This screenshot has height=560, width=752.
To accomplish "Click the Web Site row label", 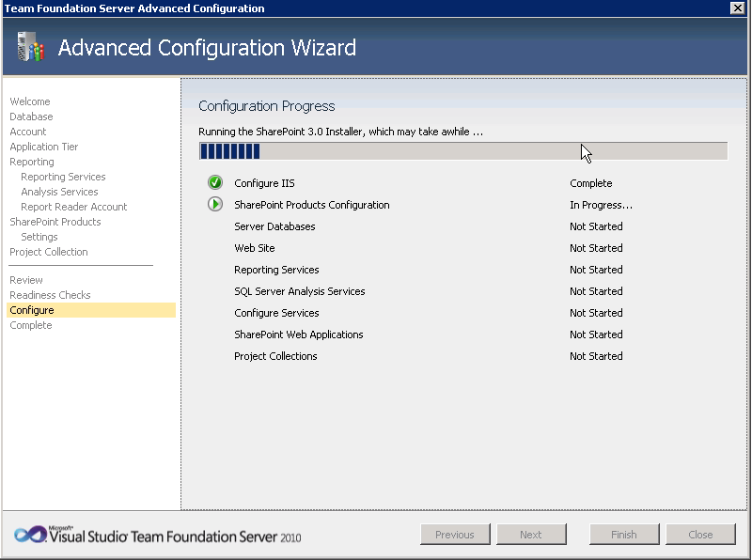I will [254, 248].
